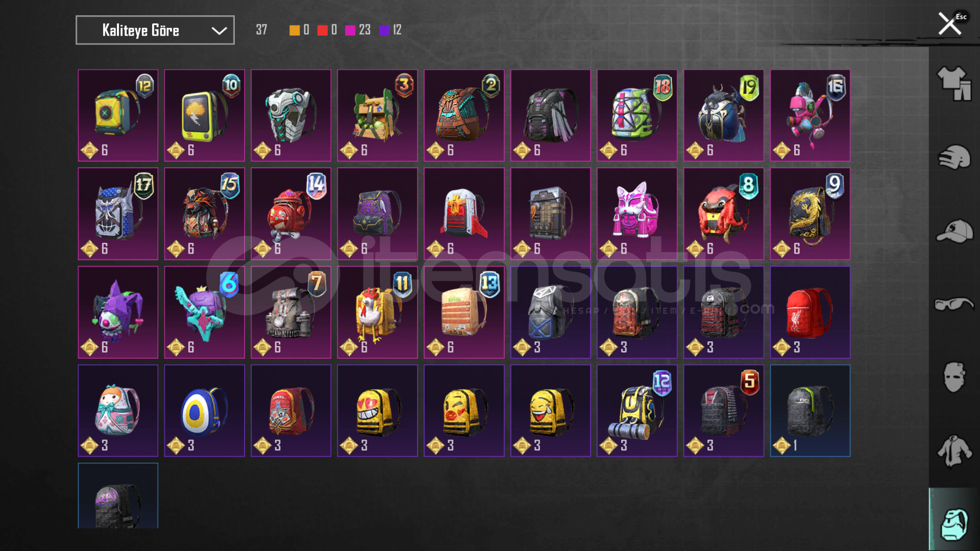Screen dimensions: 980x551
Task: Select the cap/hat category icon
Action: coord(954,231)
